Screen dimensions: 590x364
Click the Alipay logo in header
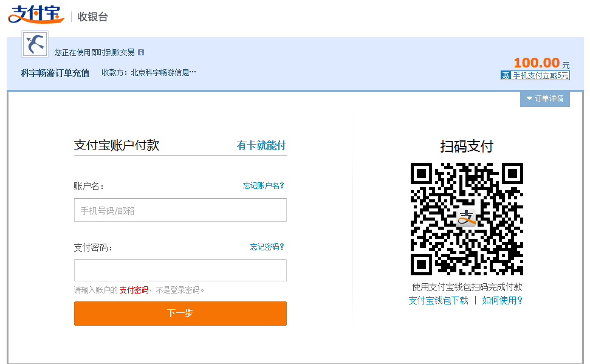tap(36, 15)
